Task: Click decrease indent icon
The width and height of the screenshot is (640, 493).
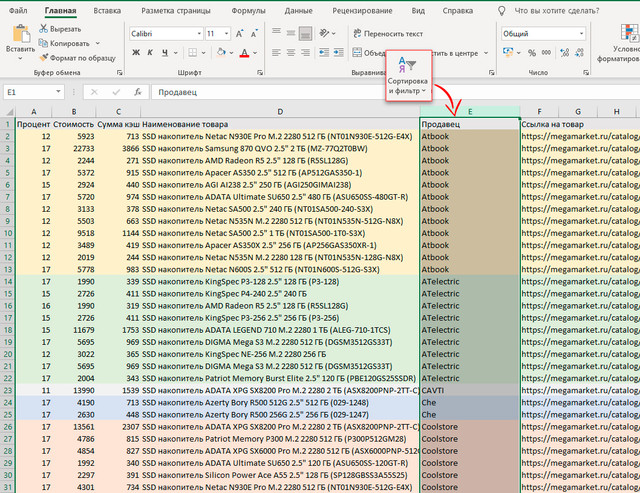Action: click(x=324, y=53)
